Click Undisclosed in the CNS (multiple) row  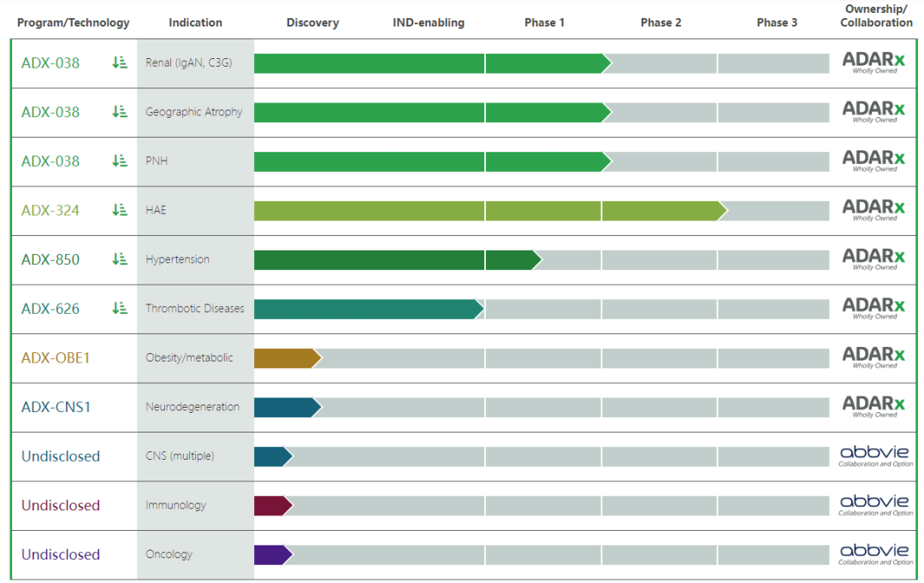coord(61,456)
